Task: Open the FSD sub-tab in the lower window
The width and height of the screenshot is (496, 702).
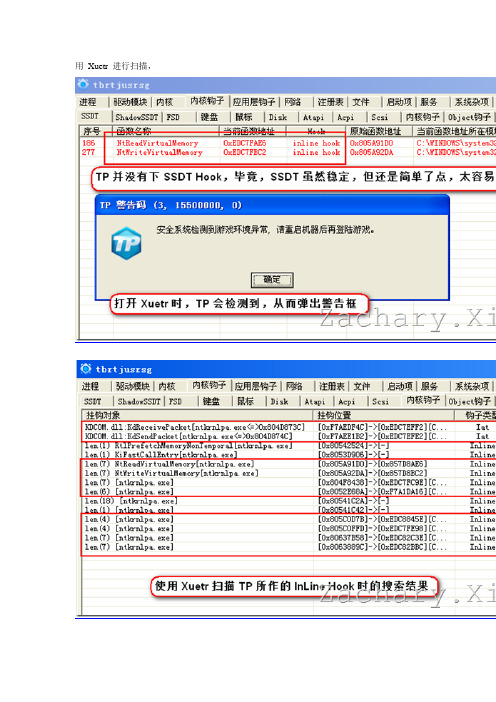Action: pyautogui.click(x=175, y=401)
